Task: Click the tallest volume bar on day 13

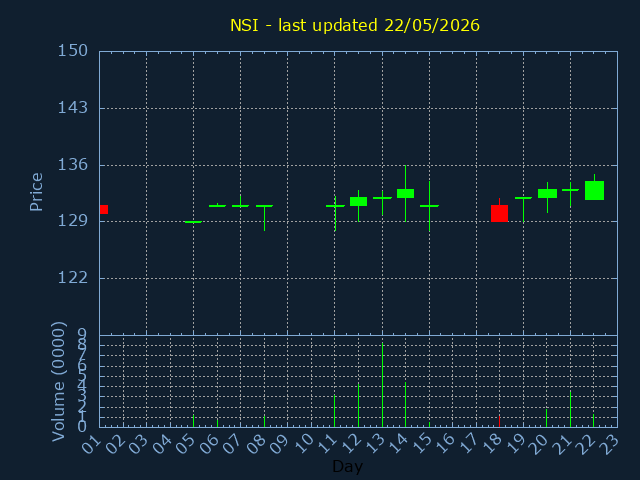Action: coord(382,385)
